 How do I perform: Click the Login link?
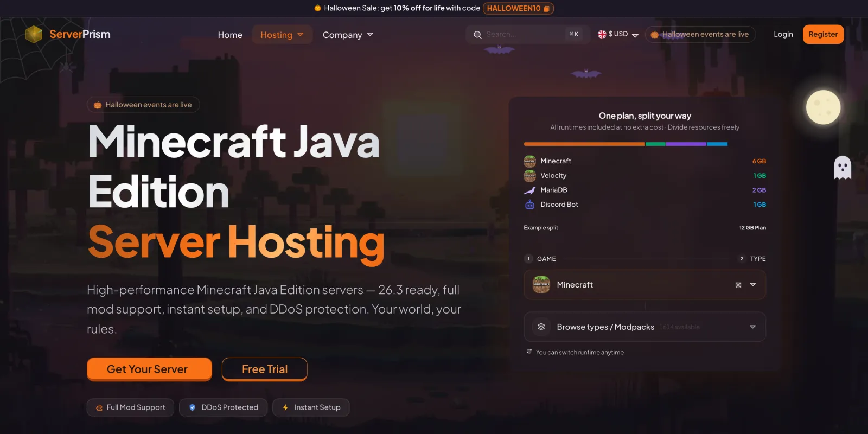pyautogui.click(x=783, y=34)
